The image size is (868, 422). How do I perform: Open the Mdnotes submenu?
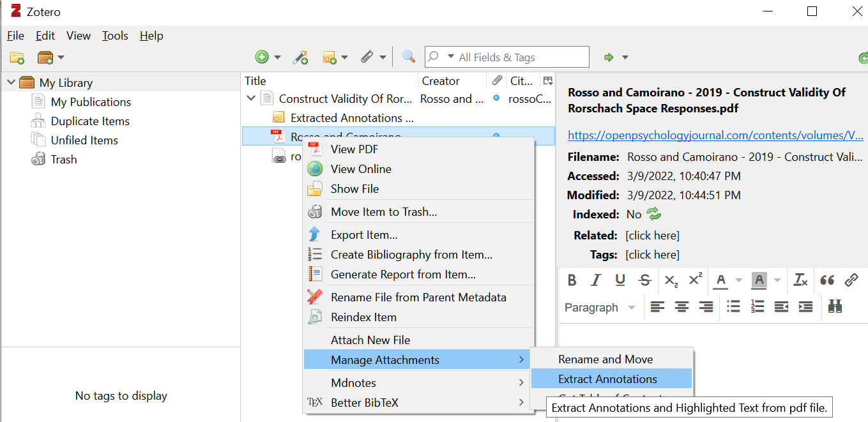[418, 383]
